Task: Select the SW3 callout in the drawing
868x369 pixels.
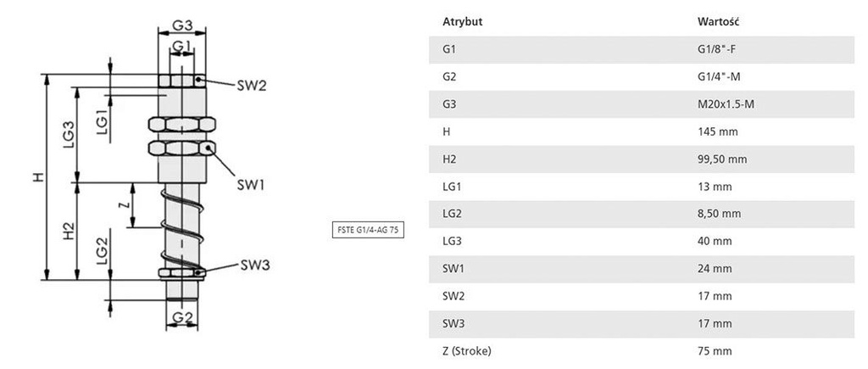Action: pyautogui.click(x=253, y=266)
